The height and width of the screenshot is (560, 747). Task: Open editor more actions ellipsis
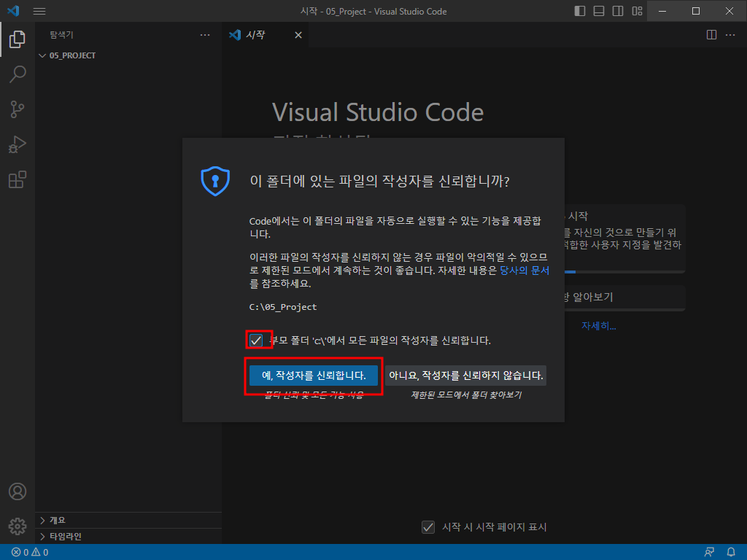pos(729,35)
